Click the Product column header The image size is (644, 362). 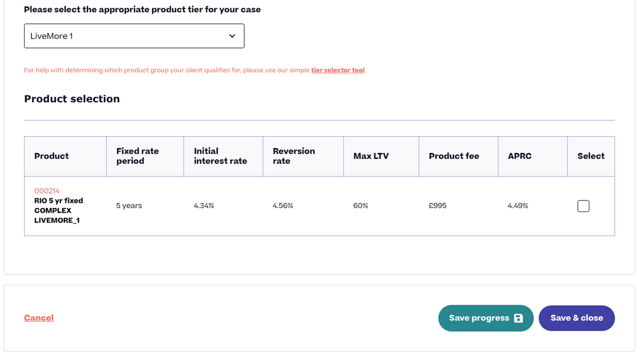51,156
